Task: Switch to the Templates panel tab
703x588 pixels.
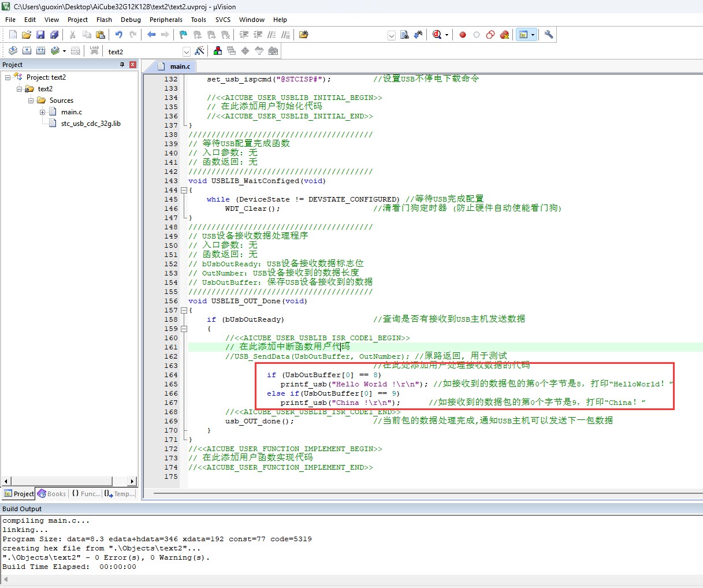Action: (120, 494)
